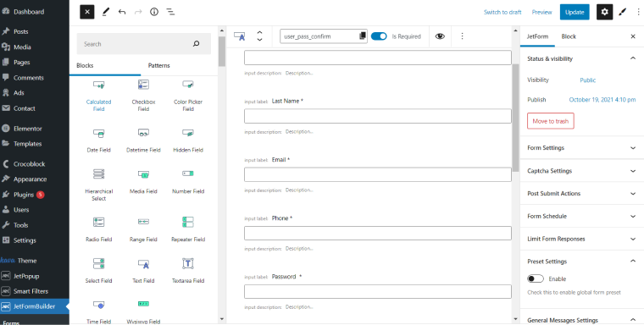Click the editor canvas scrollbar thumb
This screenshot has width=644, height=325.
click(x=516, y=118)
